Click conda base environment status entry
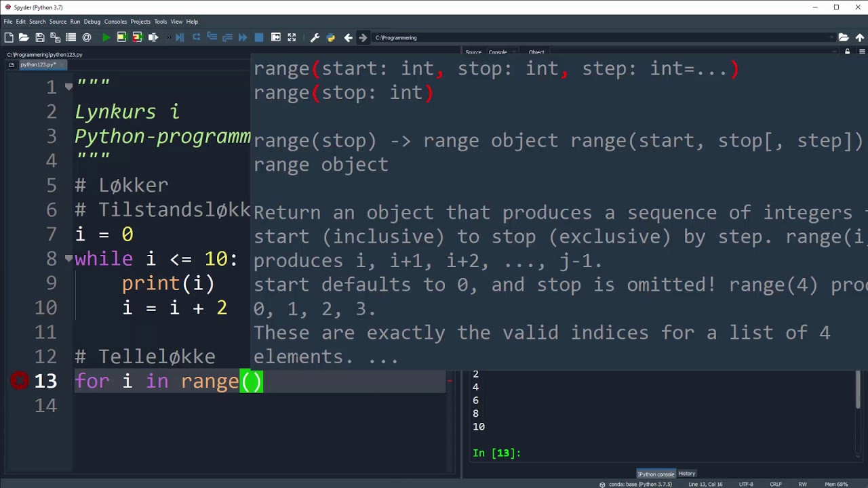This screenshot has width=868, height=488. 635,484
